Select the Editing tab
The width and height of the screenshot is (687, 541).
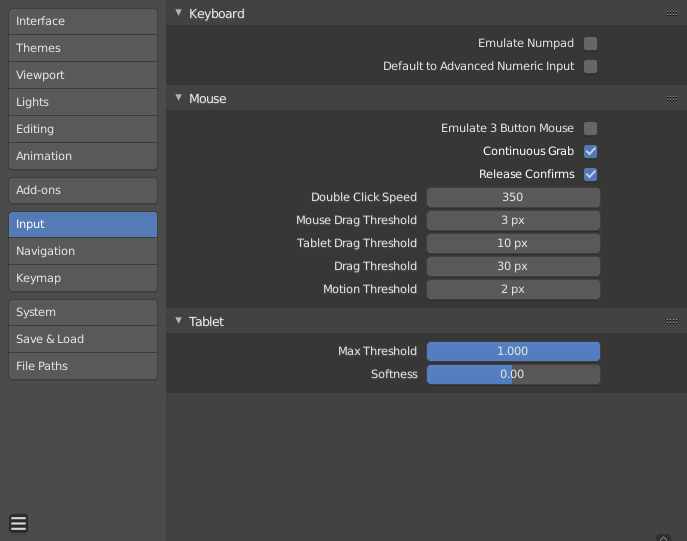coord(83,129)
